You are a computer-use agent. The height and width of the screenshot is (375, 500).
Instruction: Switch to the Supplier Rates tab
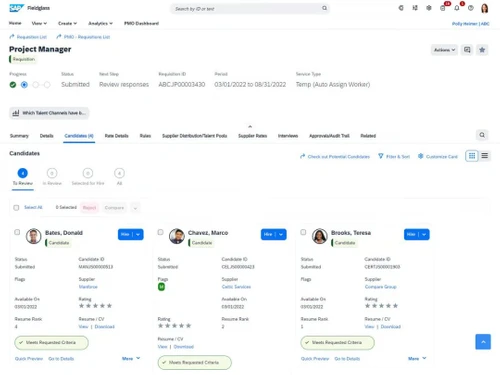click(253, 136)
